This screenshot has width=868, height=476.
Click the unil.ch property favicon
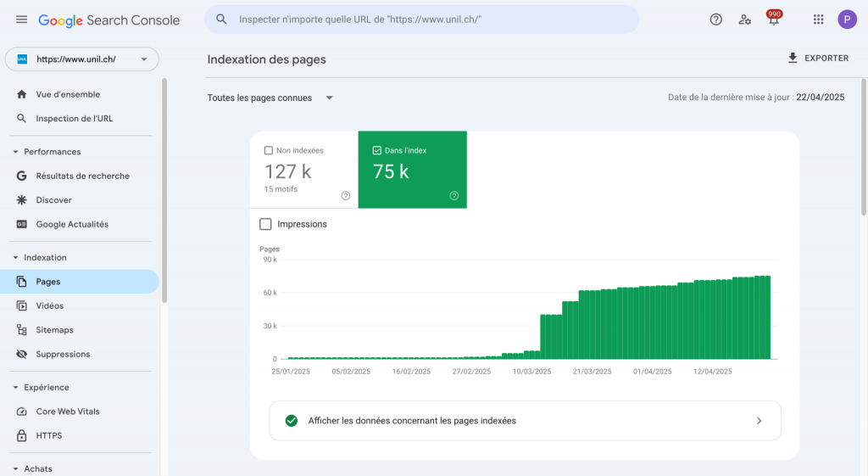pyautogui.click(x=22, y=59)
